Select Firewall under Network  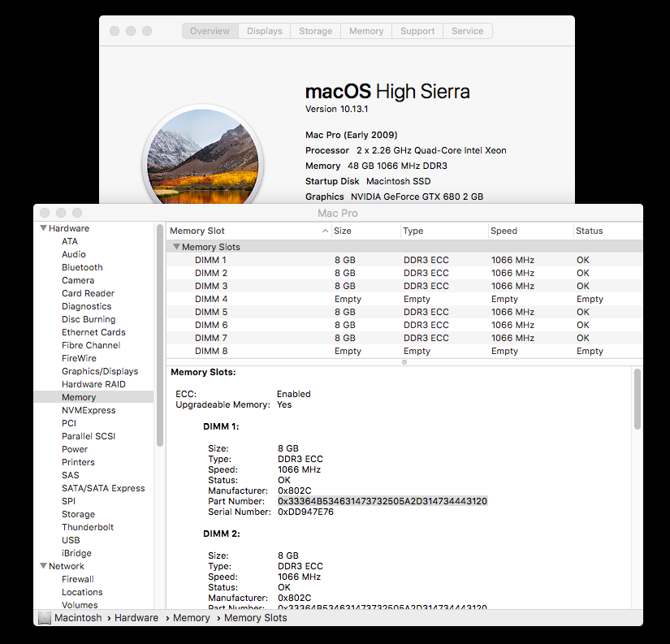(x=78, y=579)
